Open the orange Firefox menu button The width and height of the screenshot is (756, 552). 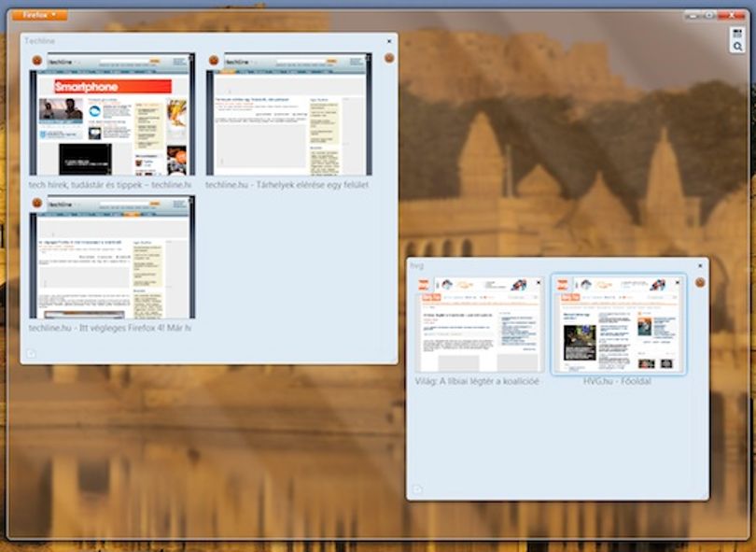[x=39, y=15]
